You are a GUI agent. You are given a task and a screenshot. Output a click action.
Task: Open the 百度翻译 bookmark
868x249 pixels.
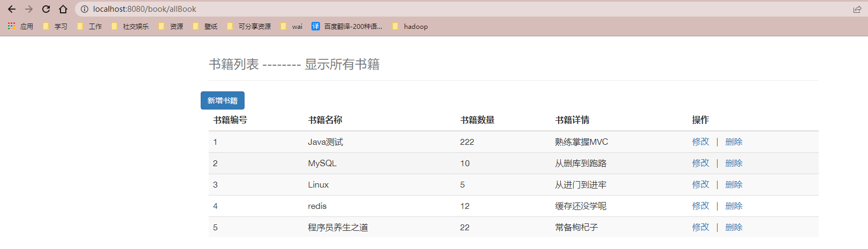pyautogui.click(x=347, y=26)
